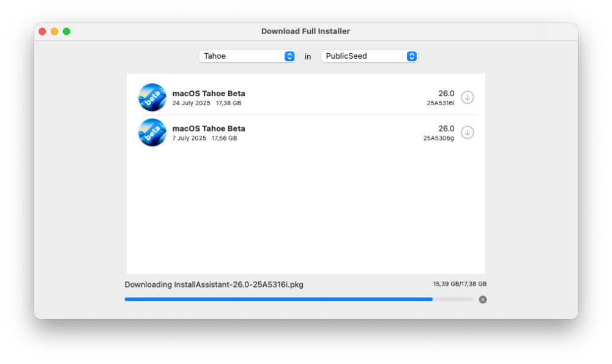
Task: Click beta icon of 24 July 2025 installer
Action: click(152, 97)
